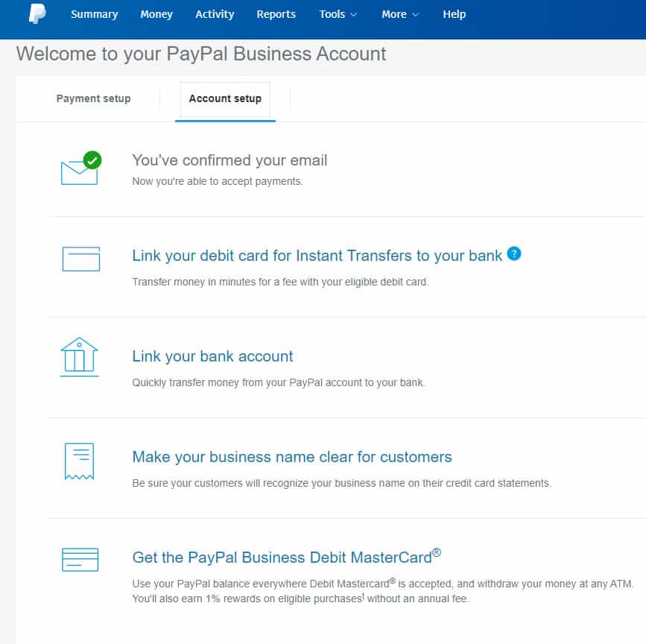Click the confirmed email envelope icon

(80, 169)
